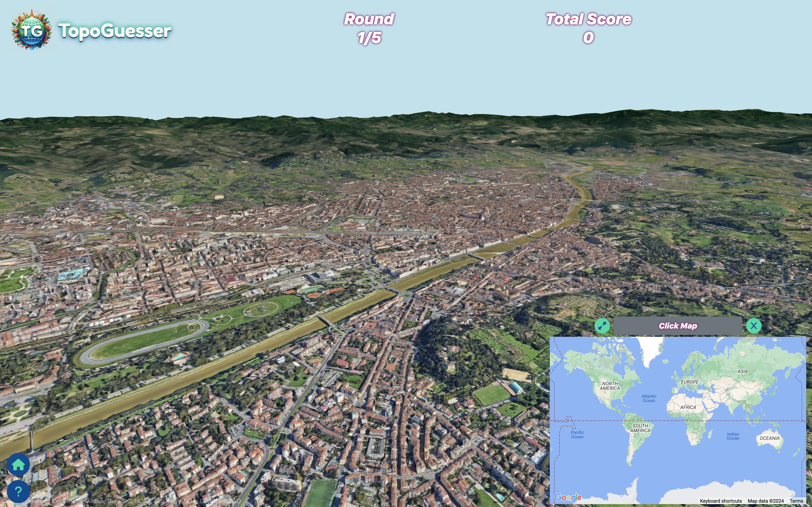Open Google Maps Terms link
The height and width of the screenshot is (507, 812).
(800, 501)
